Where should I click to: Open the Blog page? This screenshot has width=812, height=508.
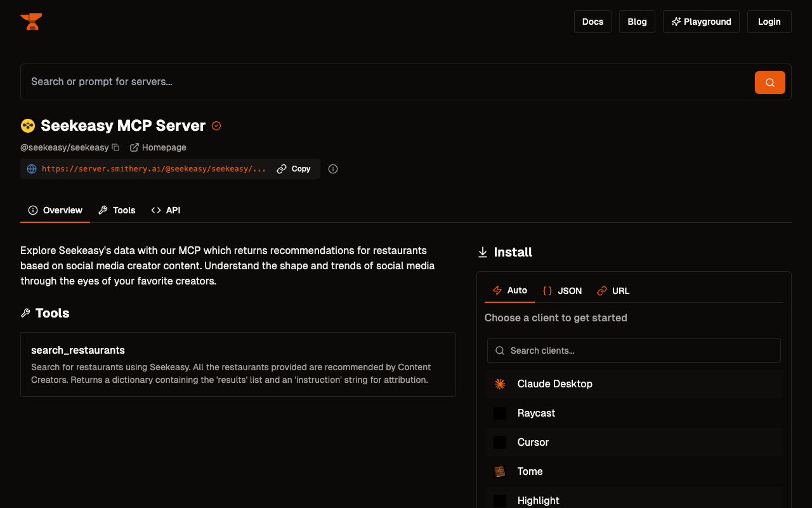(x=637, y=22)
